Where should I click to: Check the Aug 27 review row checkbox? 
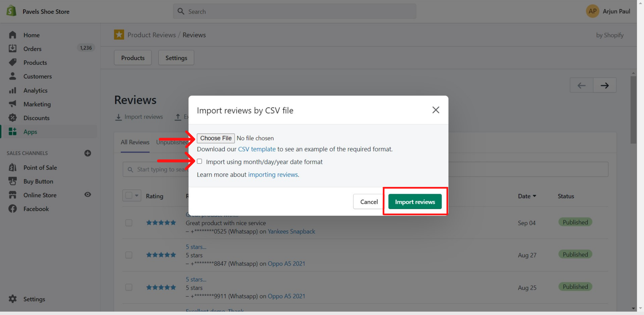[x=129, y=255]
